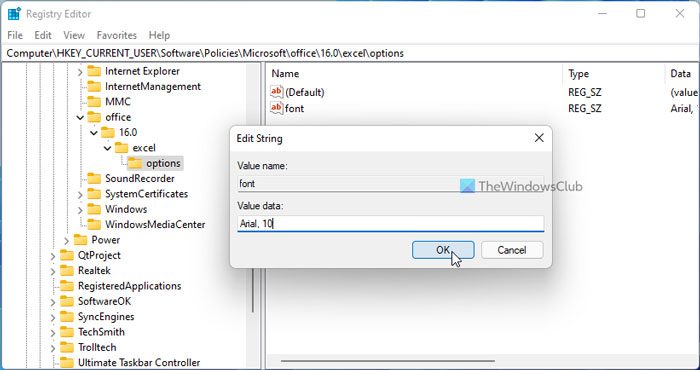
Task: Select the SystemCertificates folder icon
Action: click(94, 194)
